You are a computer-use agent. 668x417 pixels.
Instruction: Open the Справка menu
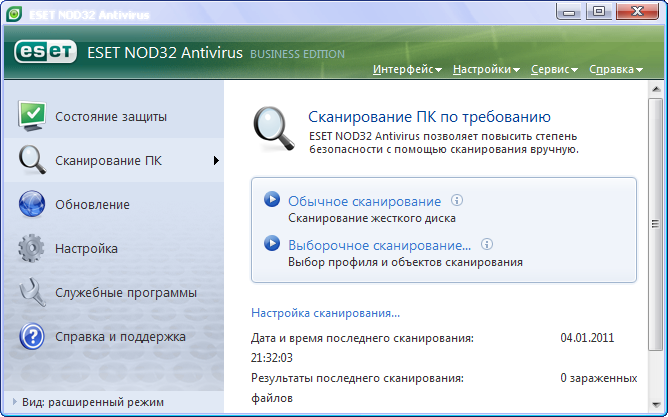coord(616,69)
